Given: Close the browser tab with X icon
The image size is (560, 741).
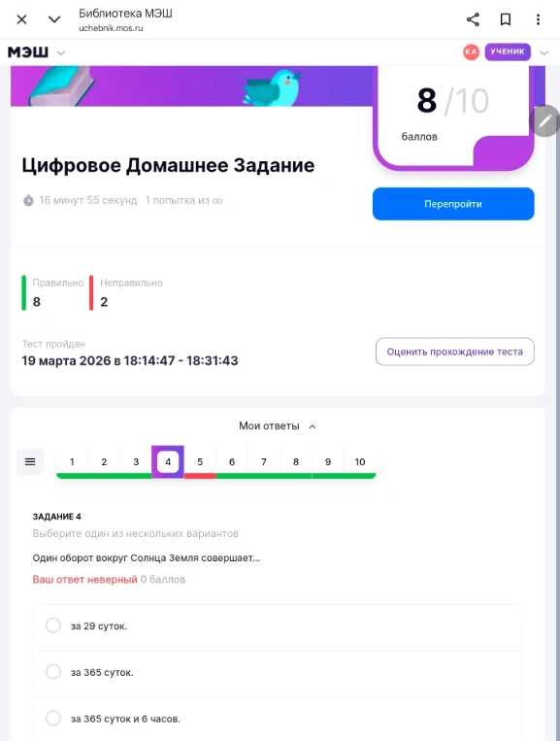Looking at the screenshot, I should click(x=21, y=19).
